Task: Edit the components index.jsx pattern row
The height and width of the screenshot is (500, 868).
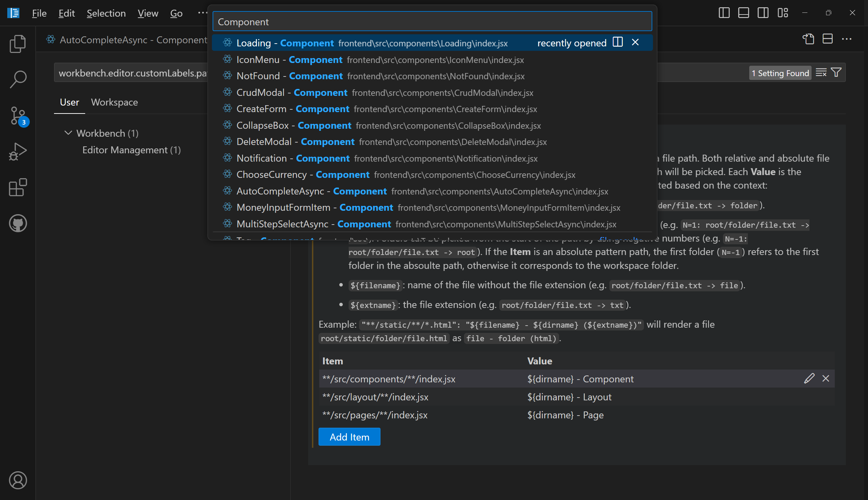Action: 809,379
